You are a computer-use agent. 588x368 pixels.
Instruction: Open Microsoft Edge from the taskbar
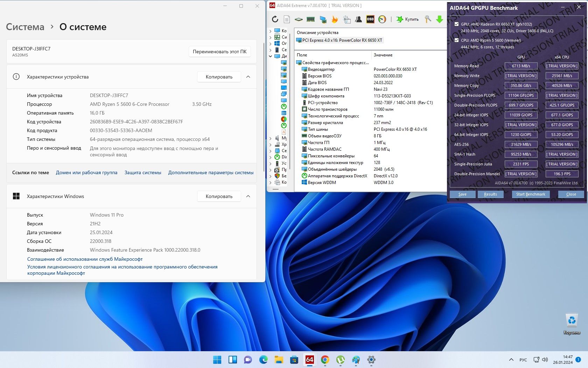pyautogui.click(x=263, y=360)
